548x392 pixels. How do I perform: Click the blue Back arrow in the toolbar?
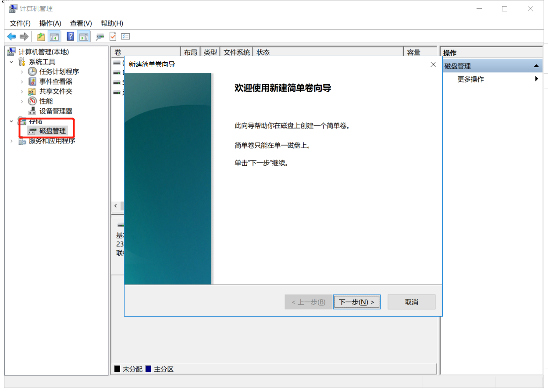tap(11, 36)
